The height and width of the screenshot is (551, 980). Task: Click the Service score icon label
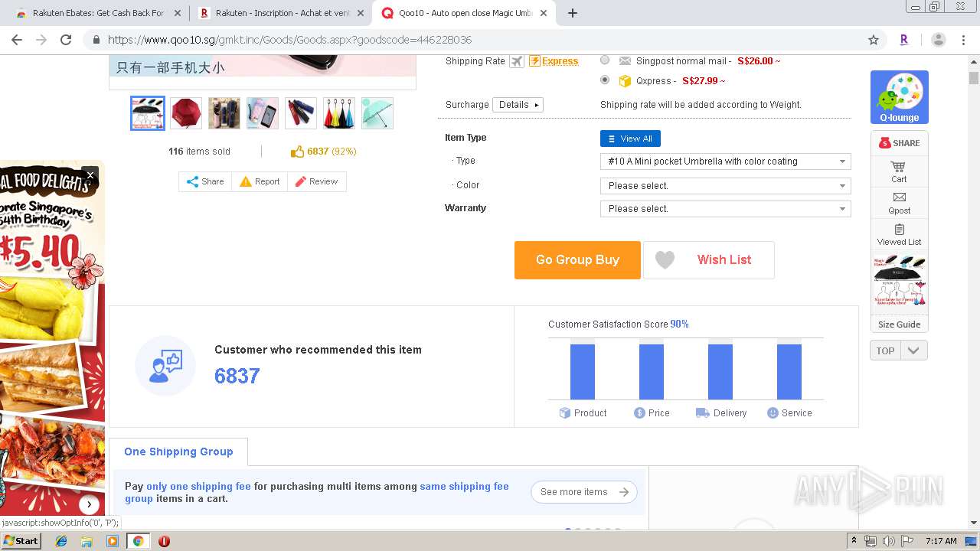(789, 412)
